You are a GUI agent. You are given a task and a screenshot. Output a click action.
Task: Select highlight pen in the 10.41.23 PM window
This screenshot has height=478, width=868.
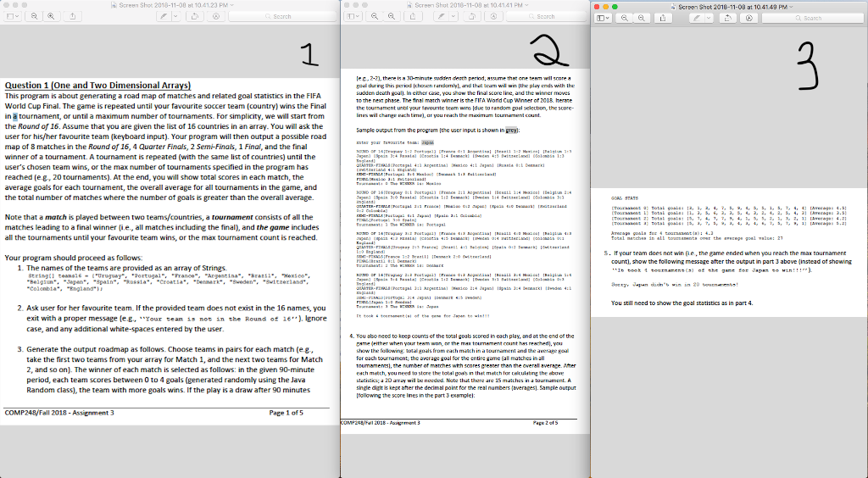(x=164, y=17)
